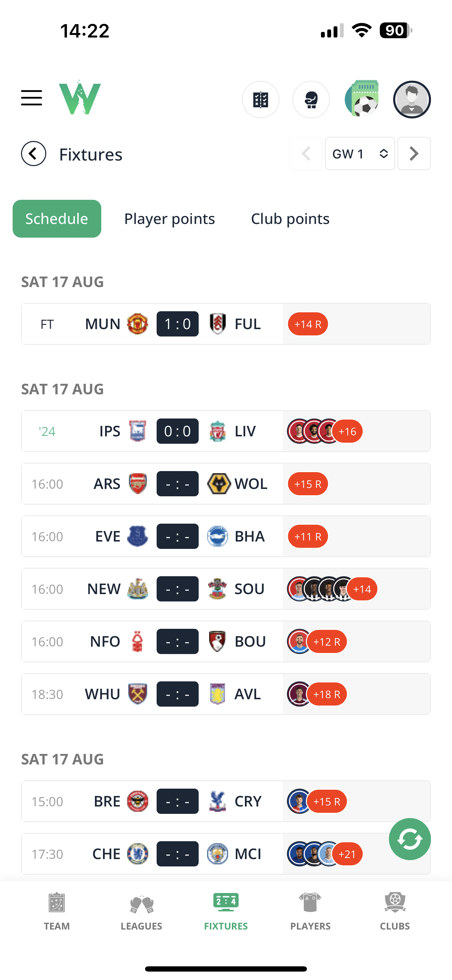
Task: Open the hamburger menu
Action: [x=32, y=98]
